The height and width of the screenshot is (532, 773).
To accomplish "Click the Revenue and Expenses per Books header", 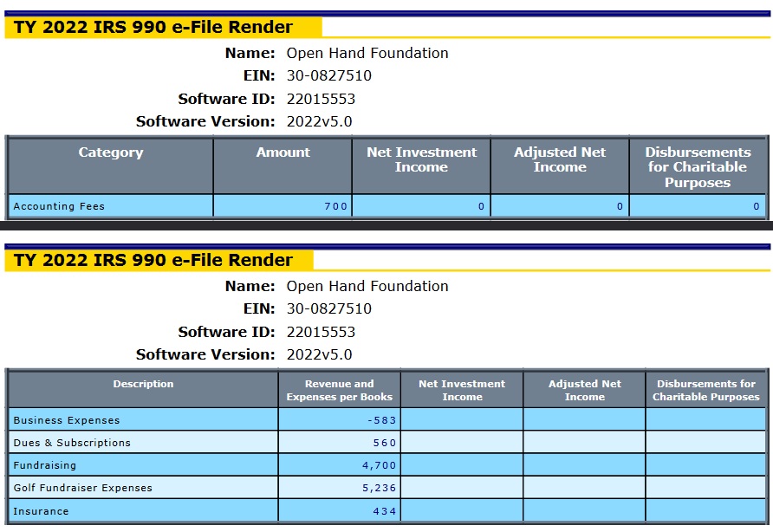I will click(x=340, y=390).
